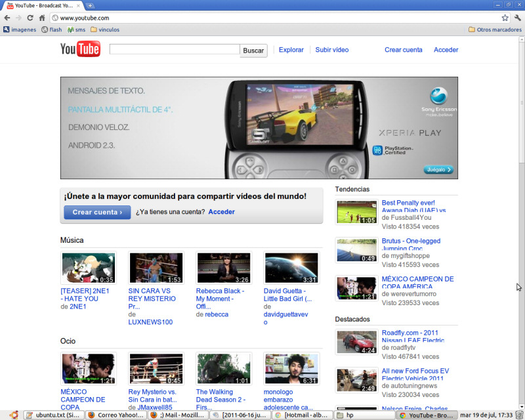
Task: Click Crear cuenta in the header
Action: [403, 50]
